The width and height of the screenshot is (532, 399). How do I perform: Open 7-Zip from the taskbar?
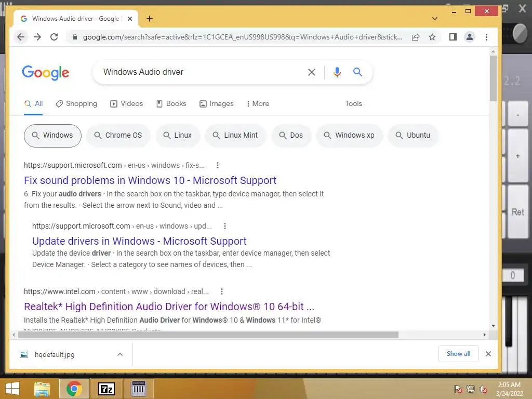coord(106,389)
